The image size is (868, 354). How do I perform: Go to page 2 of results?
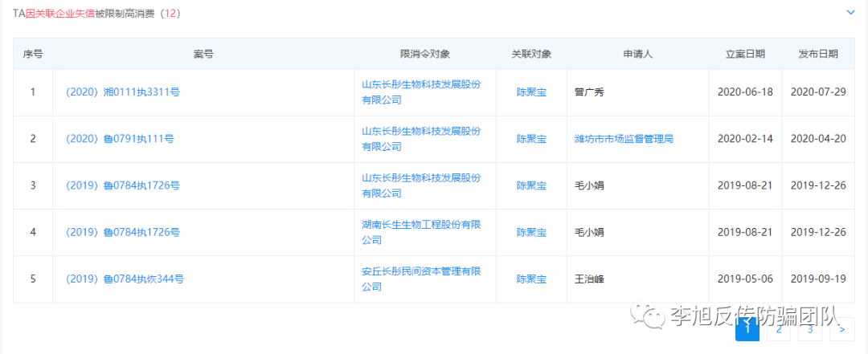point(778,328)
